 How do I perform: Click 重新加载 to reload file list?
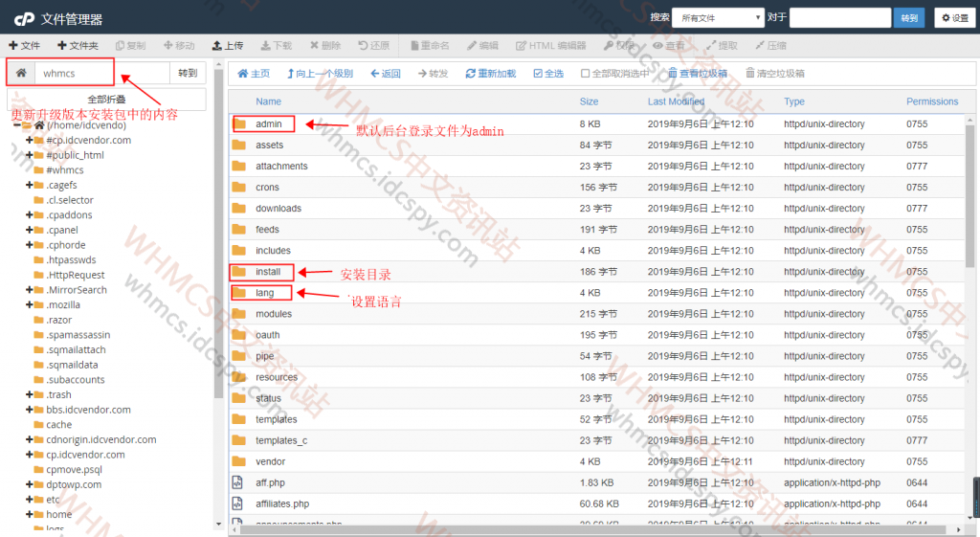491,73
